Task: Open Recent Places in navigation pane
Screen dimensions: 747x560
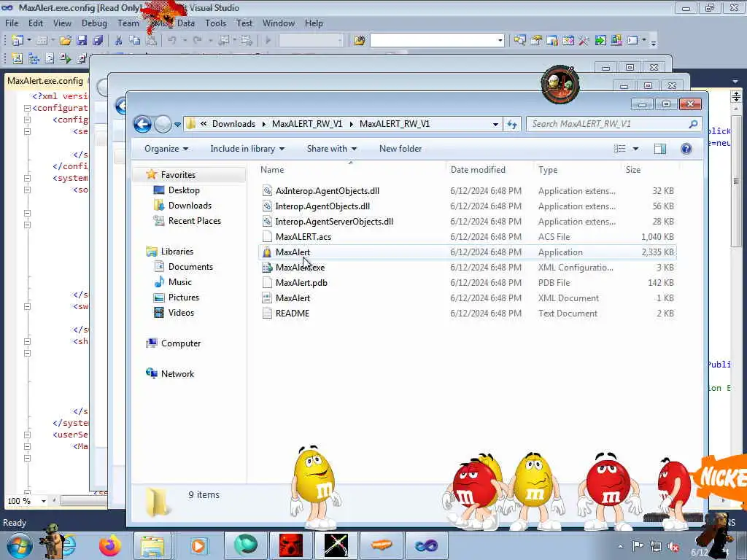Action: [x=194, y=220]
